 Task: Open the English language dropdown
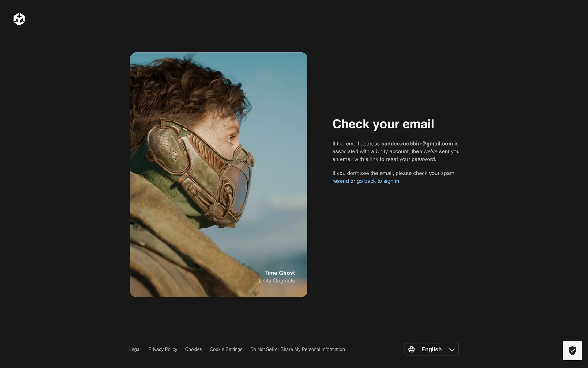click(x=431, y=349)
